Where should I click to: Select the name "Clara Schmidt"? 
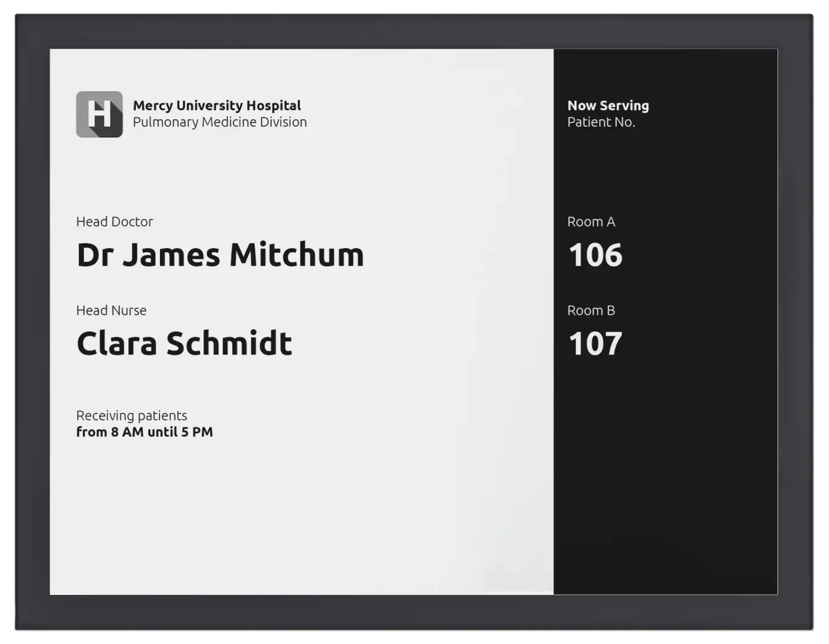(184, 343)
